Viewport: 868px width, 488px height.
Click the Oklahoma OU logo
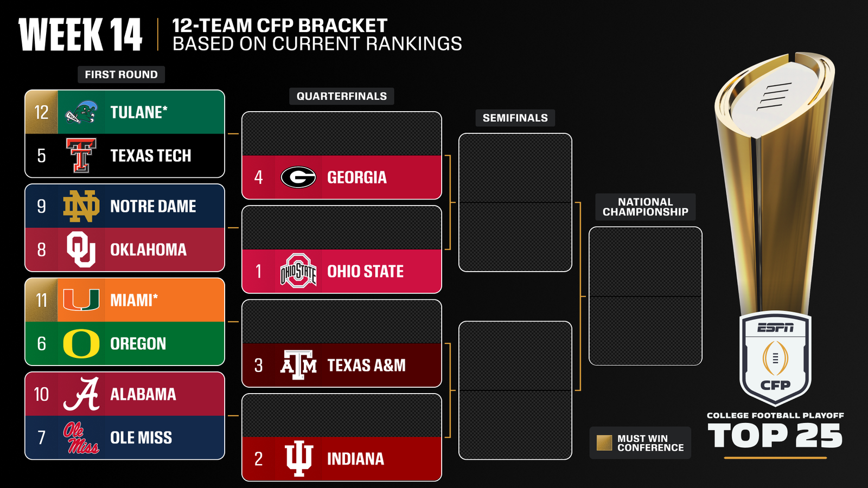point(81,249)
